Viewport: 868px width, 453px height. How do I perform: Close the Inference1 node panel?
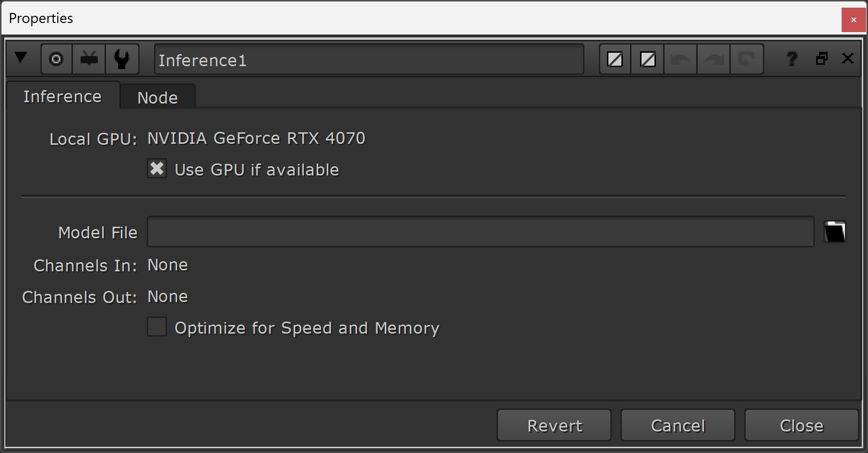[848, 58]
